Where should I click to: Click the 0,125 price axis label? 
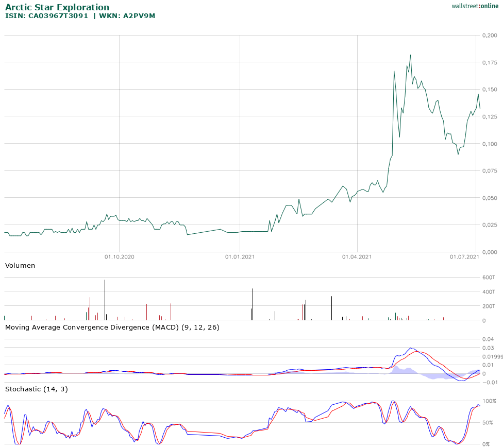tap(490, 117)
